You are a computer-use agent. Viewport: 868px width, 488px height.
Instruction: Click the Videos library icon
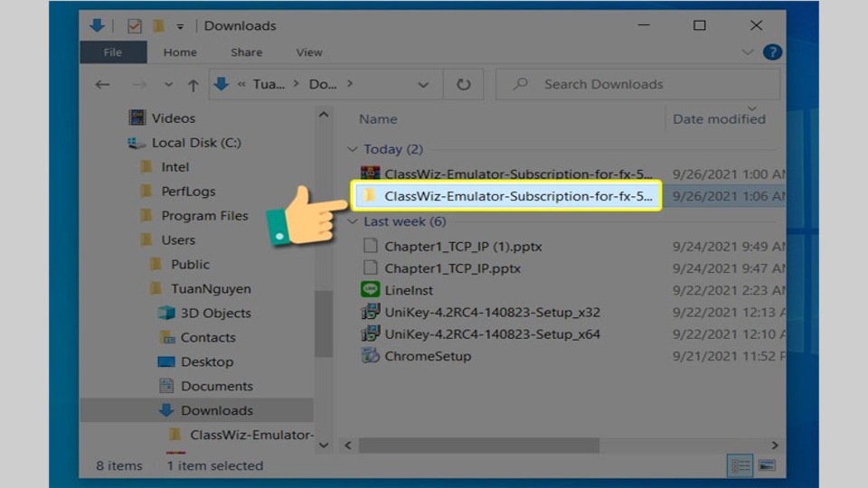pyautogui.click(x=137, y=117)
